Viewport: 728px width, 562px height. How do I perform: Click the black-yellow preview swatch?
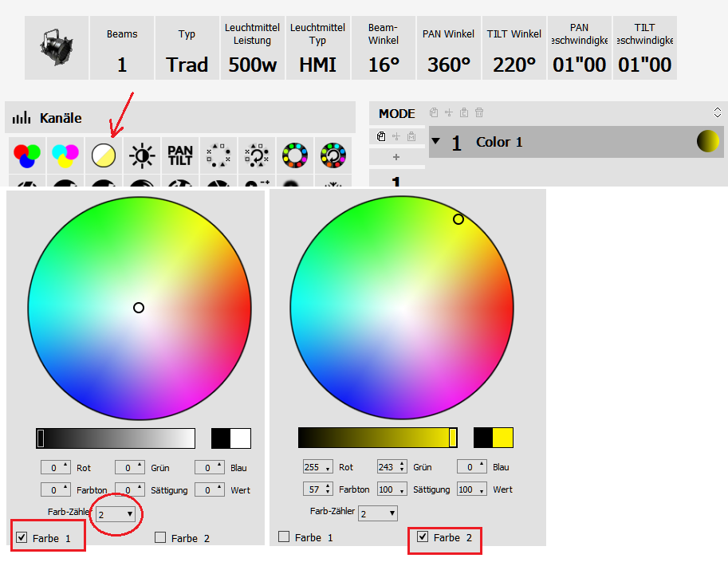click(494, 438)
